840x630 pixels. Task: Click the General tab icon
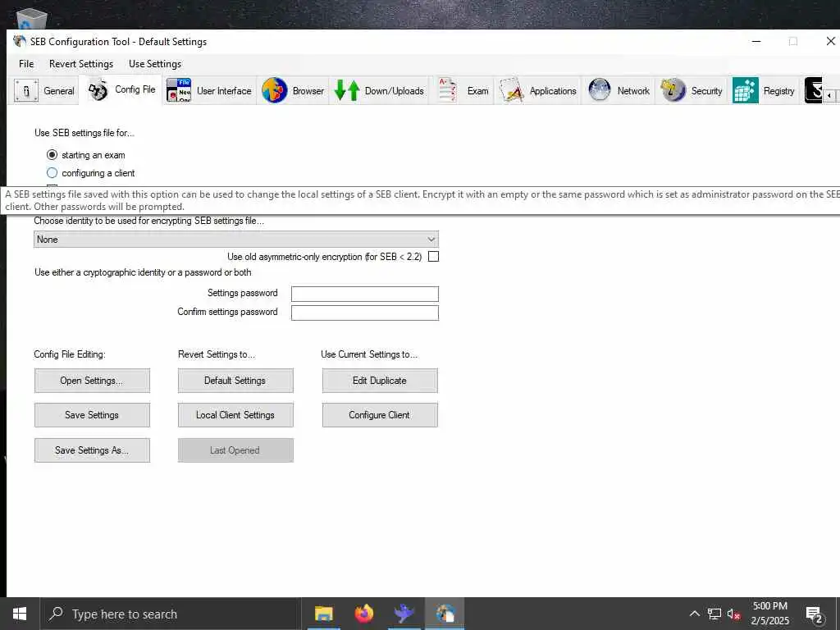click(x=25, y=90)
